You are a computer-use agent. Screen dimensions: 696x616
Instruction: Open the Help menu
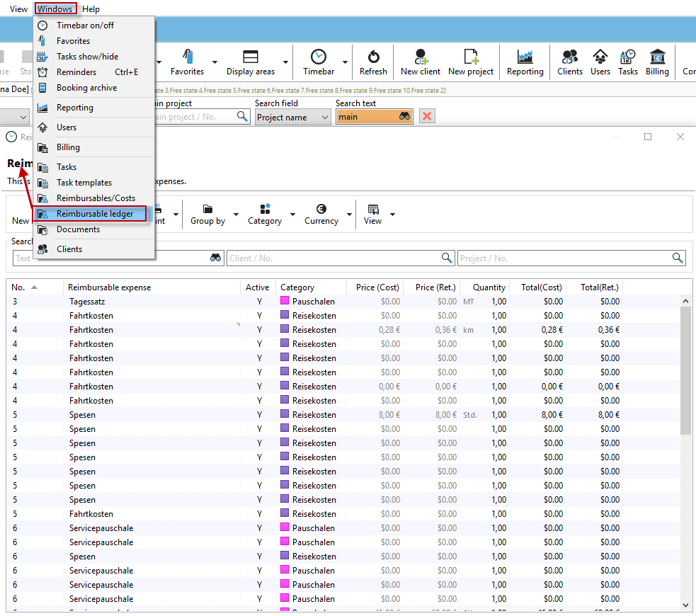pos(91,9)
